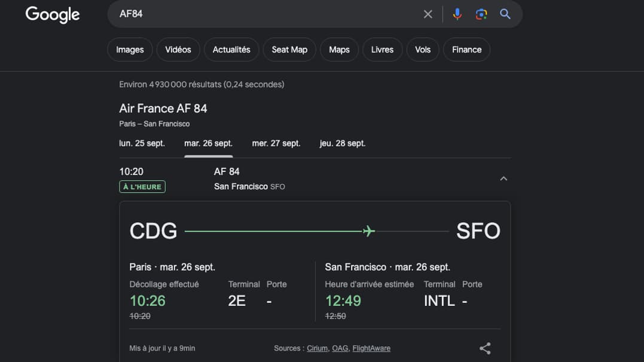Click 'San Francisco · mar. 26 sept.' arrival heading

[387, 267]
